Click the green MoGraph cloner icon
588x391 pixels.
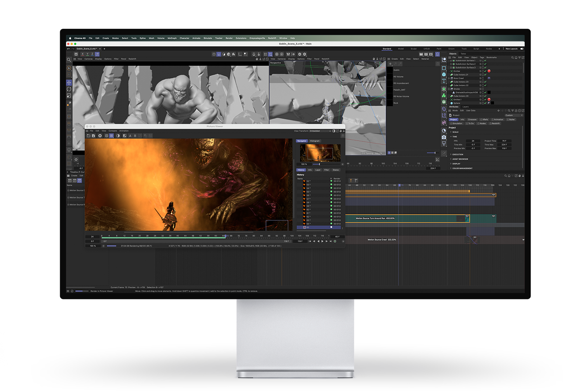[444, 95]
